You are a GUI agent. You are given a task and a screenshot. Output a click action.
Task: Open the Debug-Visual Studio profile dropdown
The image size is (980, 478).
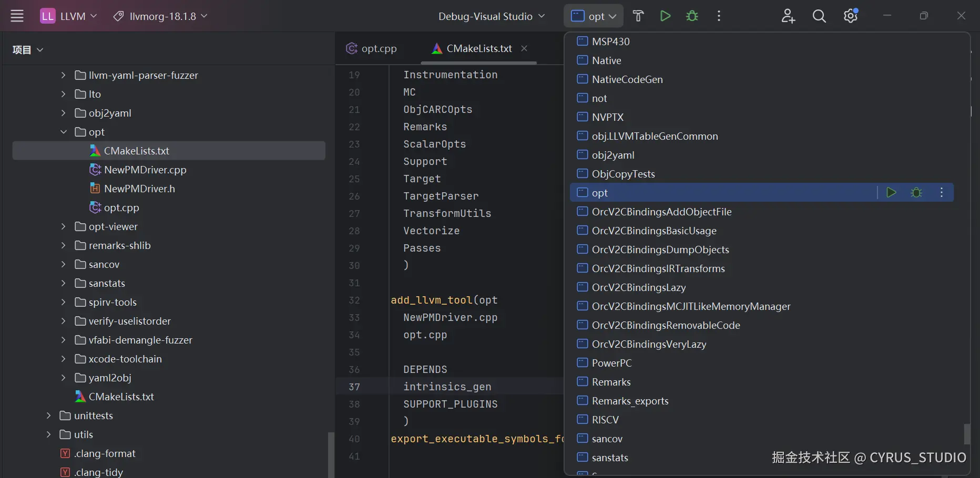(x=492, y=16)
